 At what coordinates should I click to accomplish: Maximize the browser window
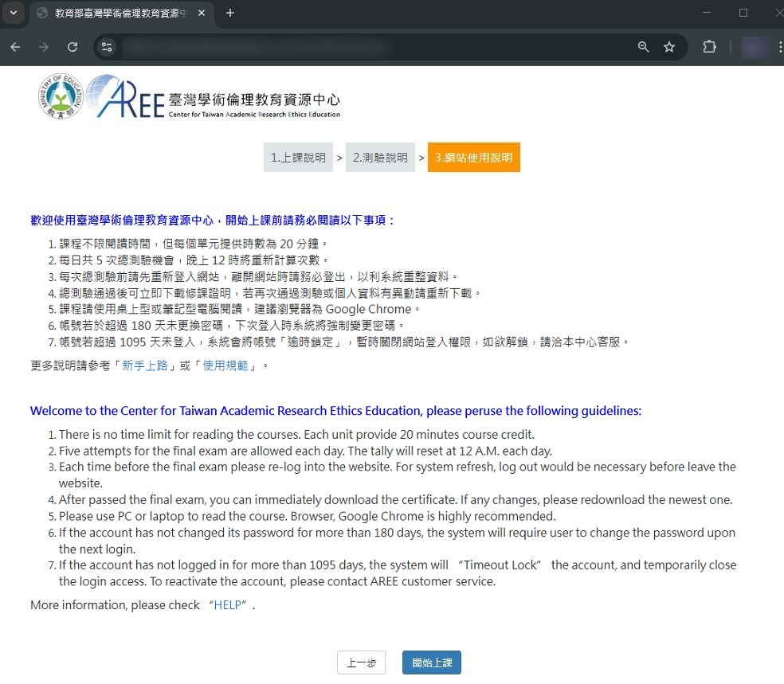tap(743, 13)
